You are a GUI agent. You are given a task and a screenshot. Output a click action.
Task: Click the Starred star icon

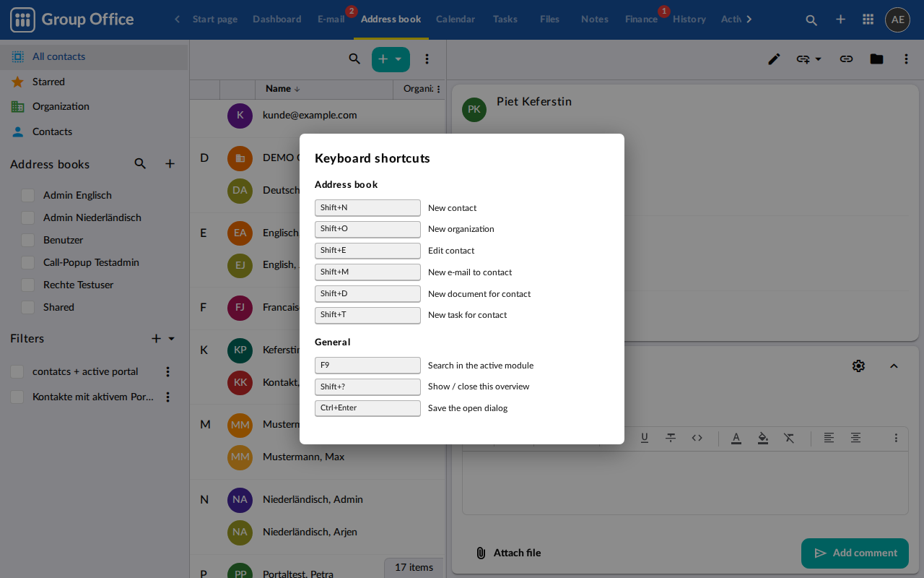click(x=18, y=82)
